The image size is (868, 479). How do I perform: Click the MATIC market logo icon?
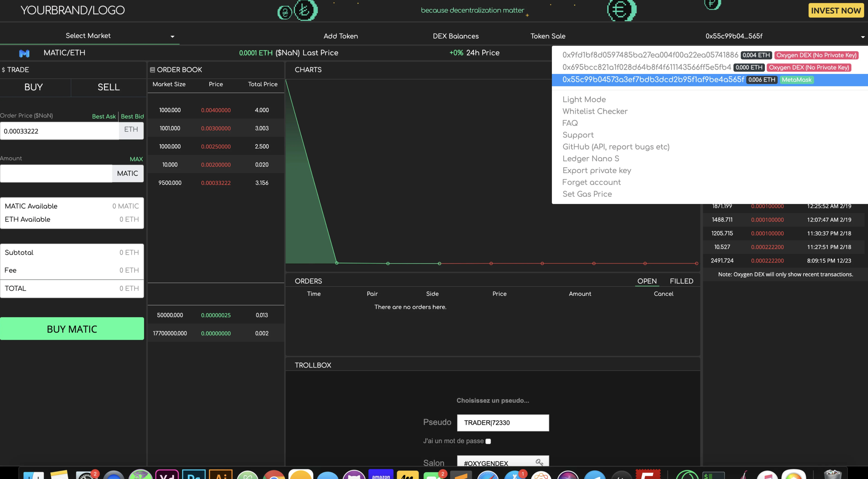[x=24, y=53]
